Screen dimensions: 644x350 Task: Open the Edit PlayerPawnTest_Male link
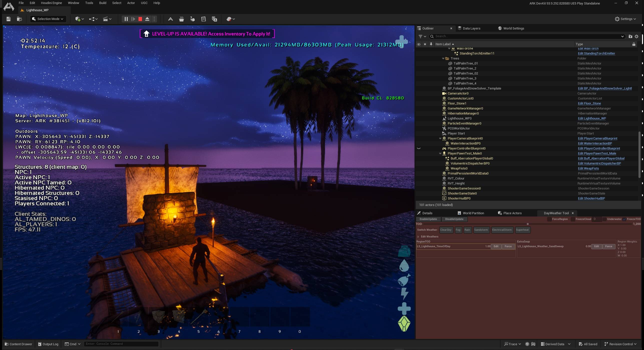coord(597,153)
